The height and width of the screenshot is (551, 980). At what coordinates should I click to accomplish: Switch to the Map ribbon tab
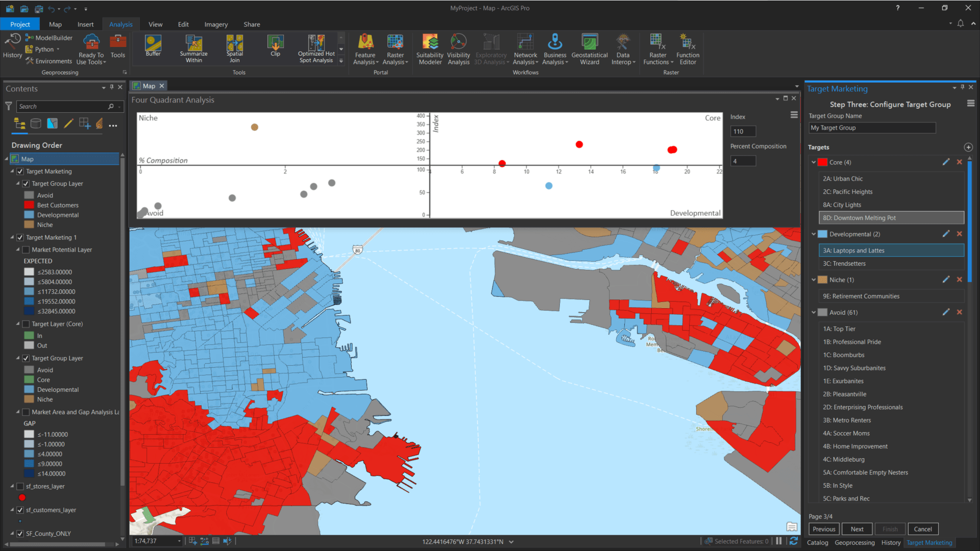click(55, 24)
